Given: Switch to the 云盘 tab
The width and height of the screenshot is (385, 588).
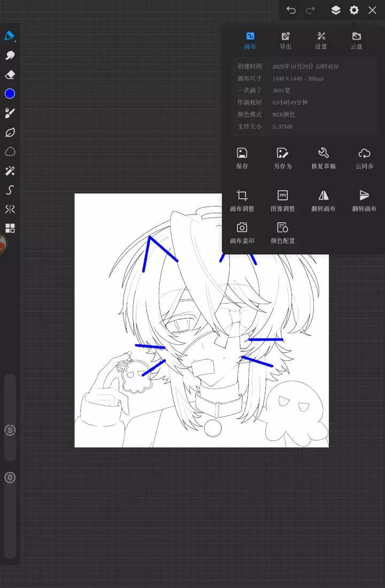Looking at the screenshot, I should pos(357,41).
